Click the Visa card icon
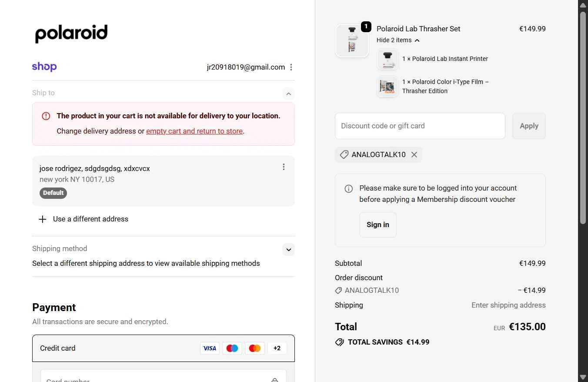 pyautogui.click(x=210, y=348)
